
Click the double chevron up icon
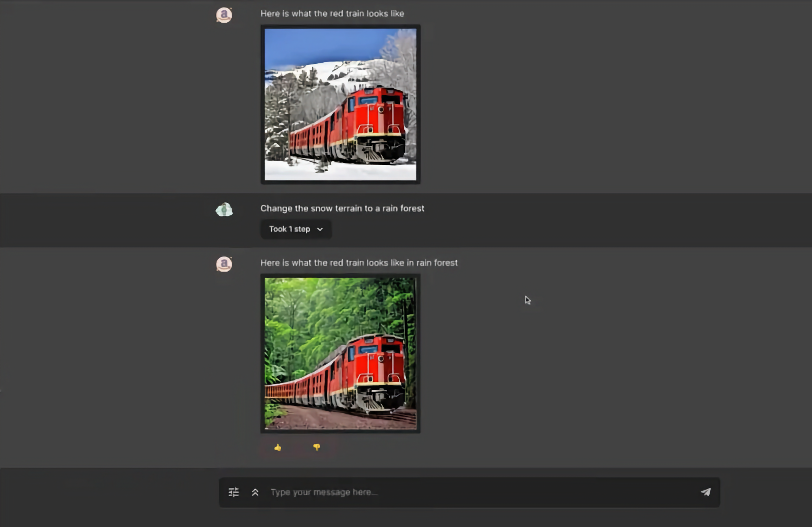255,492
